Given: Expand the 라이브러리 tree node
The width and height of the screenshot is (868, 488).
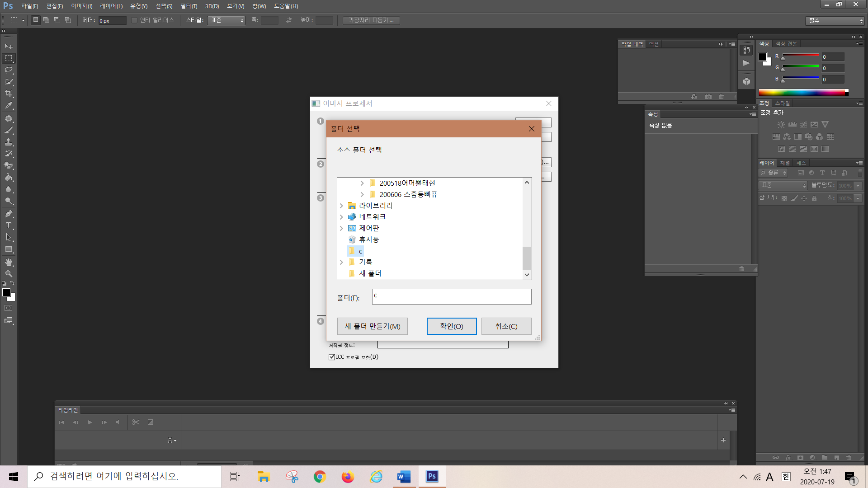Looking at the screenshot, I should 341,206.
